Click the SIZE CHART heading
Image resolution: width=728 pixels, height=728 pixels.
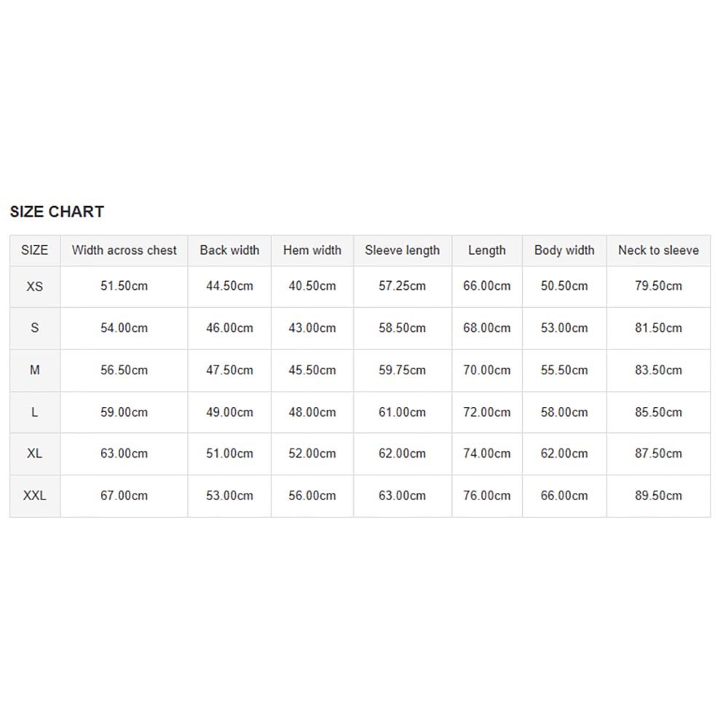tap(57, 212)
